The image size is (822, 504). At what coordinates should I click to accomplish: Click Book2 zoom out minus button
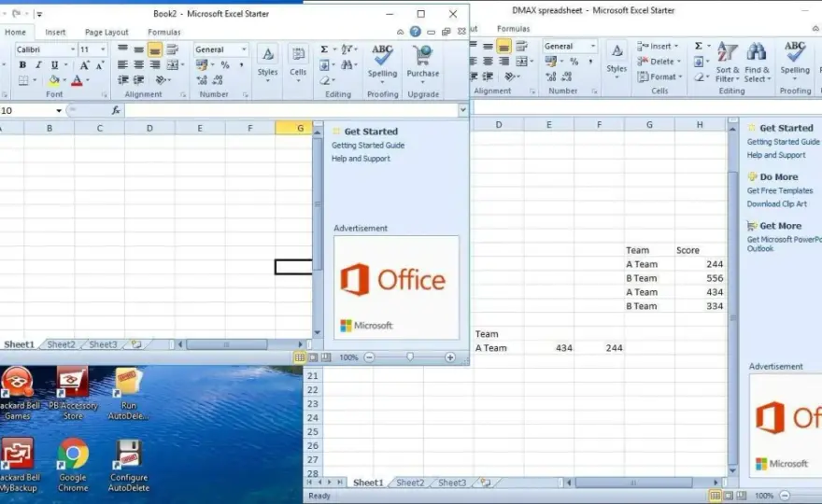pos(369,357)
